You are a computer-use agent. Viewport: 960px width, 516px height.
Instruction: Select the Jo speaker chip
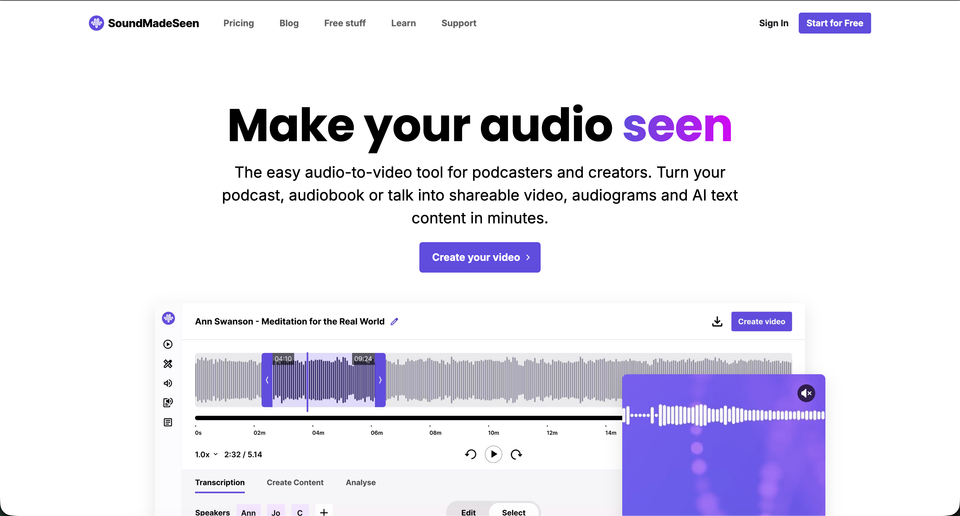click(x=276, y=512)
